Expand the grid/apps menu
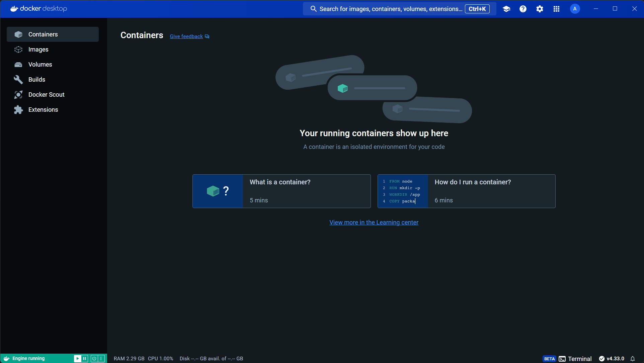Viewport: 644px width, 363px height. 556,8
